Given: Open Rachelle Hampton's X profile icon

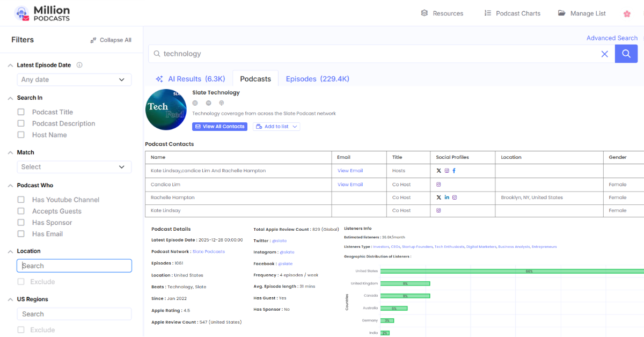Looking at the screenshot, I should pos(438,197).
